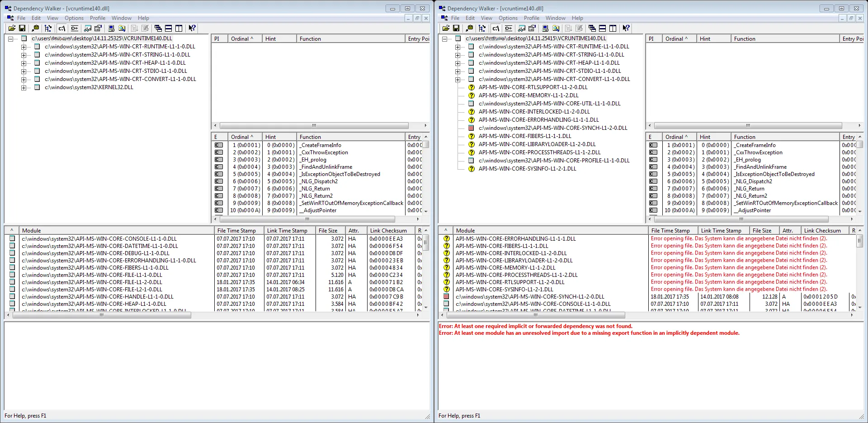
Task: Open the File menu in left window
Action: 21,18
